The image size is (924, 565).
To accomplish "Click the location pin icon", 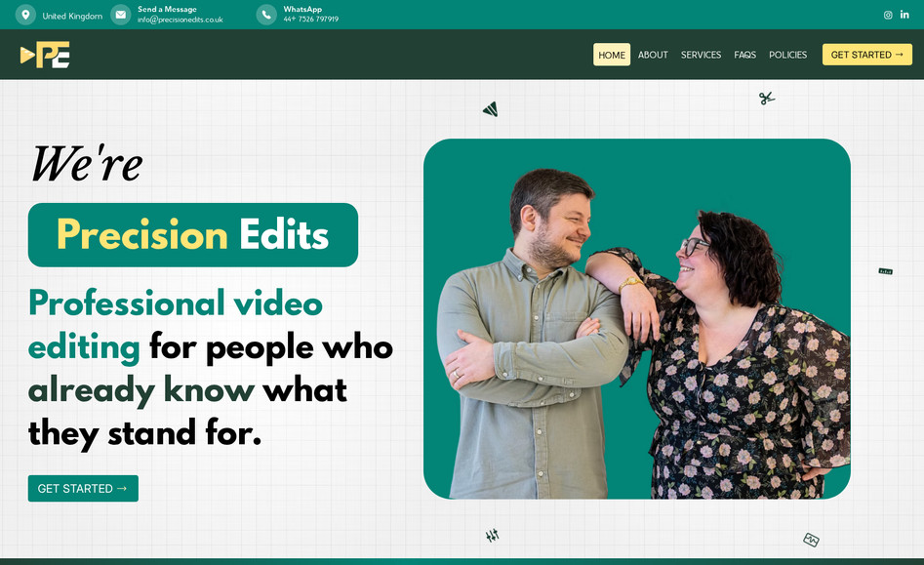I will point(25,15).
